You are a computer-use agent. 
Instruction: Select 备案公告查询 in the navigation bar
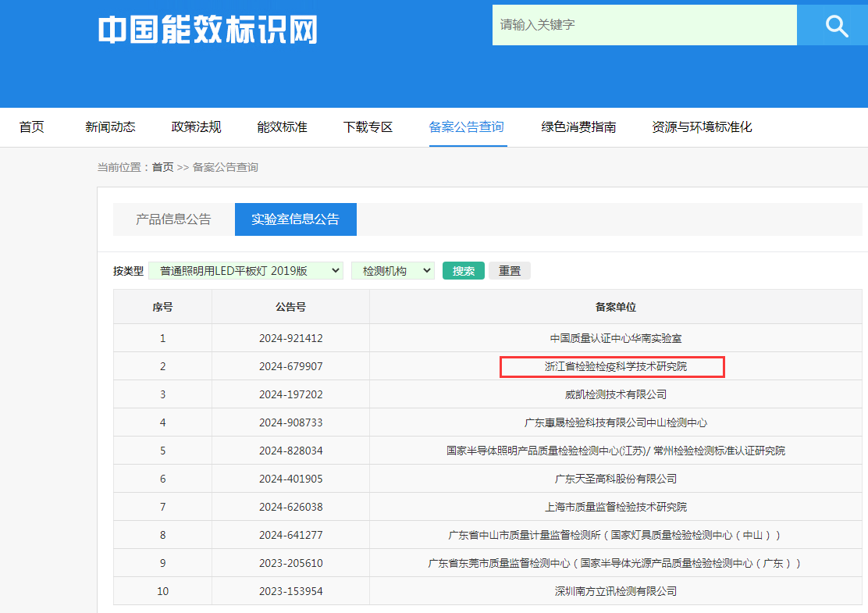466,127
